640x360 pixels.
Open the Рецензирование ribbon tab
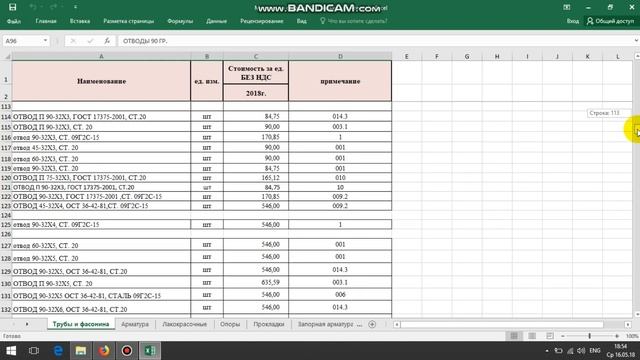(x=262, y=21)
